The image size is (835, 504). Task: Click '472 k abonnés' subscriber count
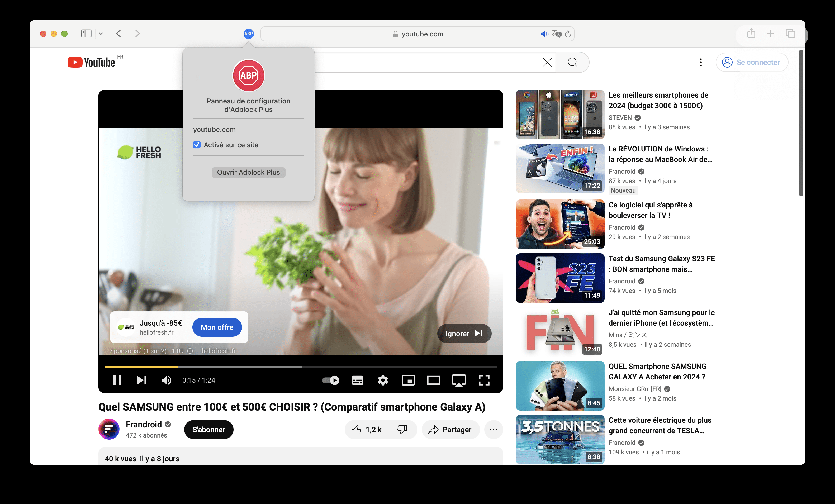click(x=146, y=435)
